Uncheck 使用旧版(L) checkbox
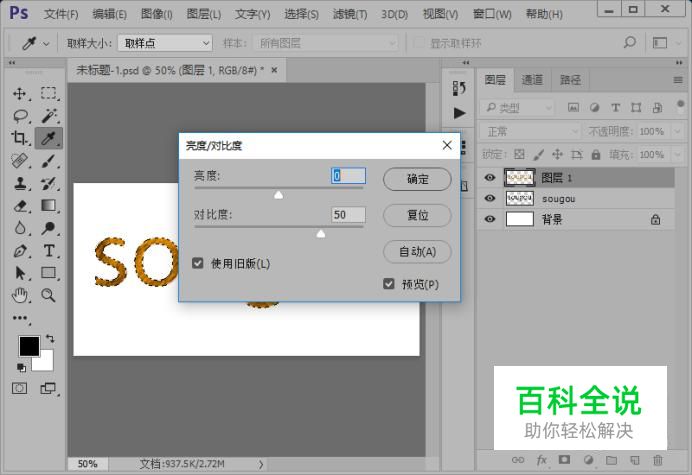This screenshot has width=692, height=475. tap(197, 264)
